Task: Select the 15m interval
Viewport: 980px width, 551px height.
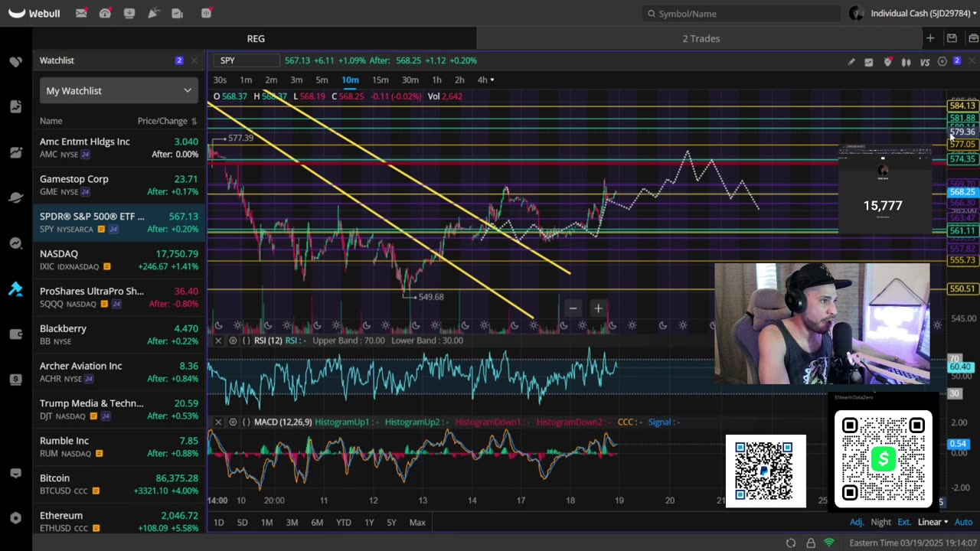Action: tap(380, 80)
